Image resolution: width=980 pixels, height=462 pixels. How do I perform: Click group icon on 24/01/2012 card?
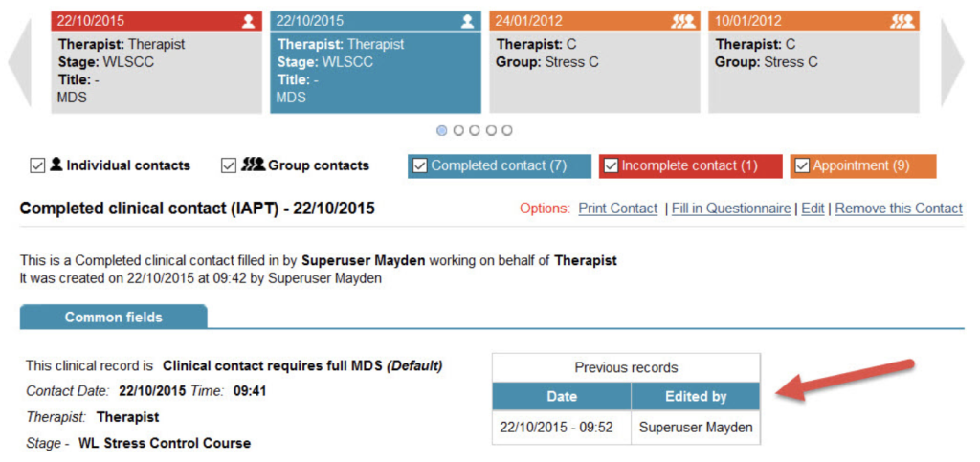[683, 21]
